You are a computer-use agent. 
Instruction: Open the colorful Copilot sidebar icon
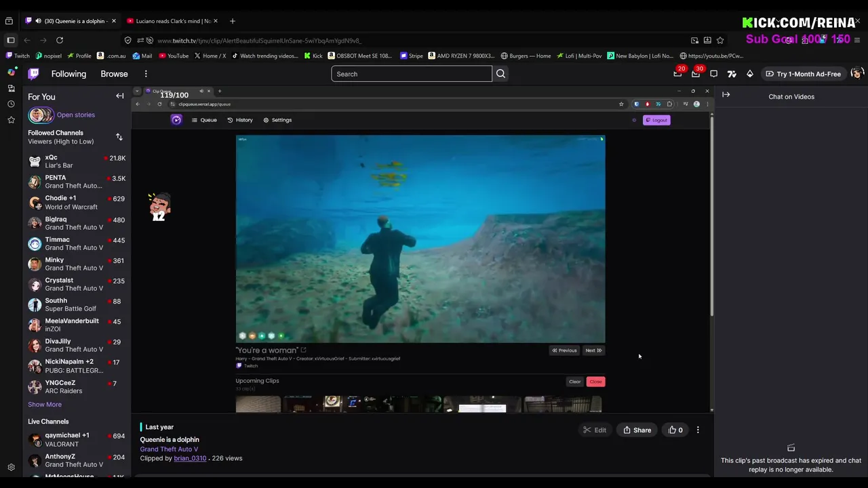[11, 72]
